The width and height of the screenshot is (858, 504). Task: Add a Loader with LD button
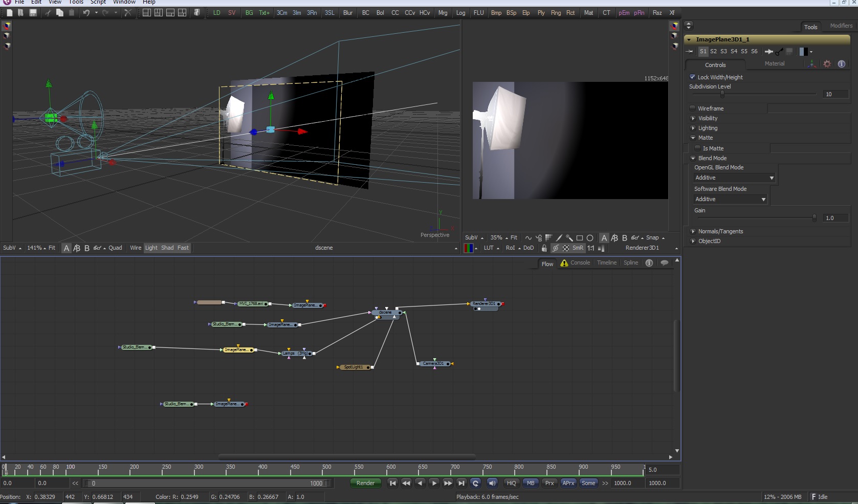[x=217, y=13]
